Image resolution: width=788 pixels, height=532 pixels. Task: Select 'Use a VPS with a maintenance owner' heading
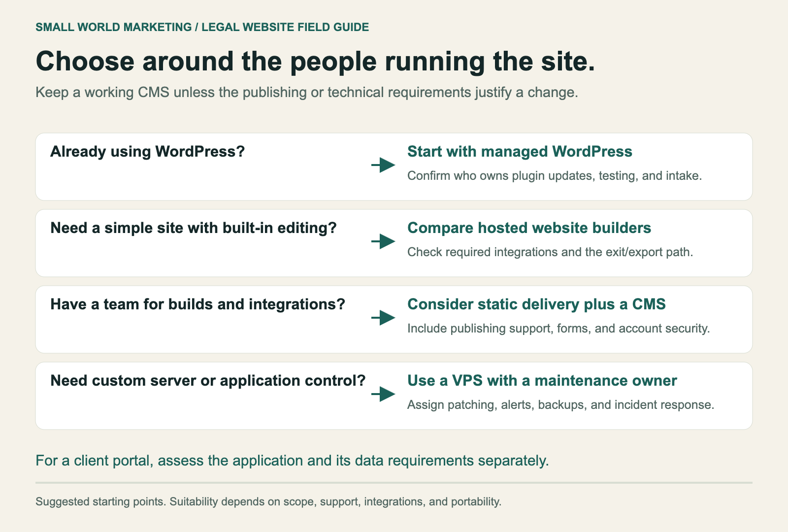(542, 380)
